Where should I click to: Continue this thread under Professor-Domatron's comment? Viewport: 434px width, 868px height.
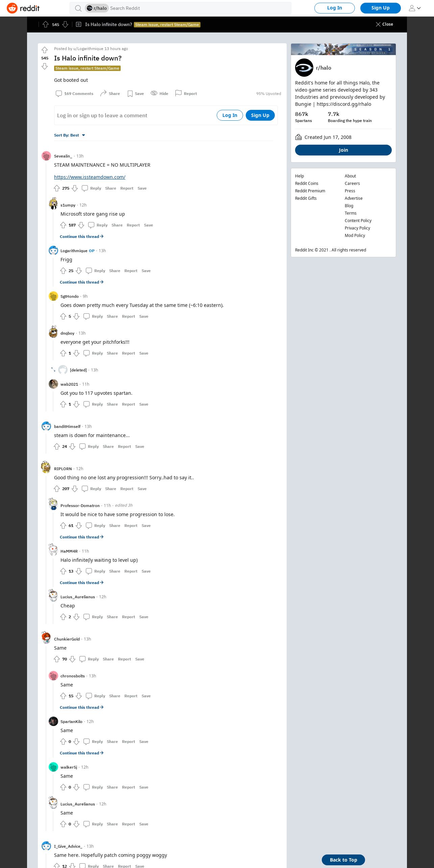tap(81, 537)
